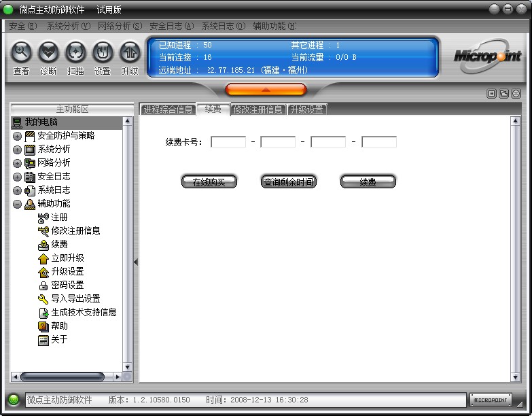Focus the fourth 续费卡号 input box
This screenshot has width=532, height=416.
[379, 142]
